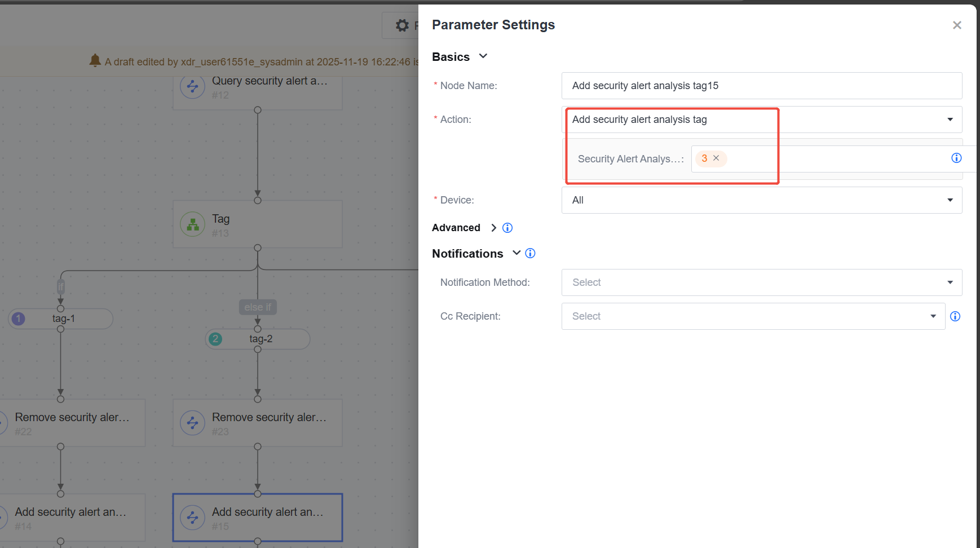Collapse the Notifications section chevron
This screenshot has width=980, height=548.
tap(517, 253)
